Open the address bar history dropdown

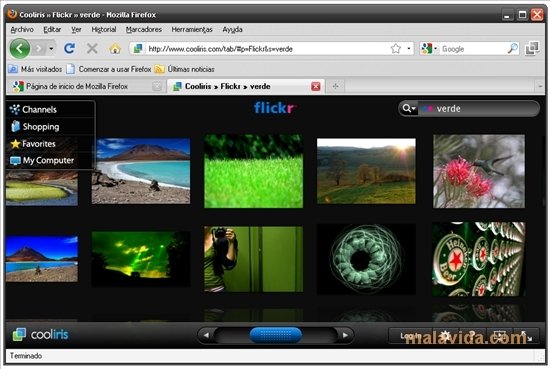tap(409, 48)
